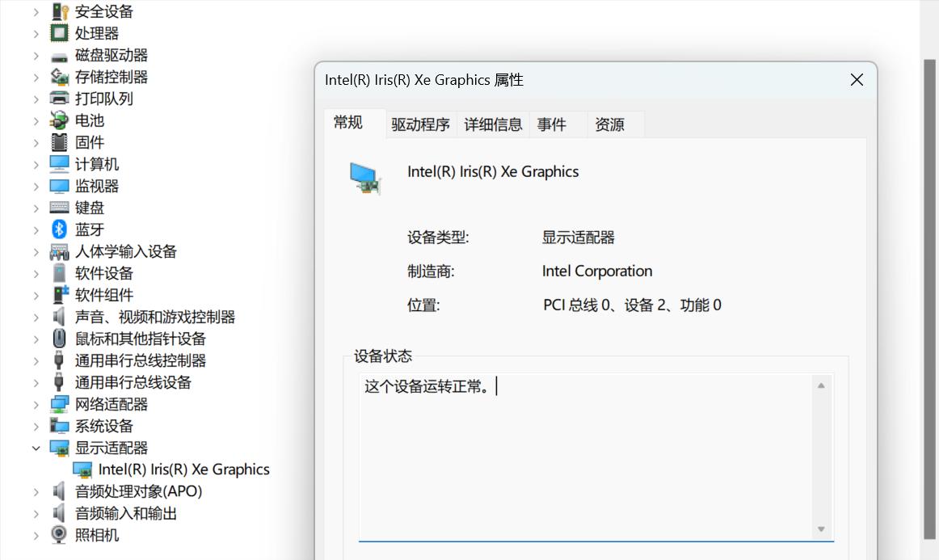Open the 资源 tab
This screenshot has width=939, height=560.
click(616, 124)
